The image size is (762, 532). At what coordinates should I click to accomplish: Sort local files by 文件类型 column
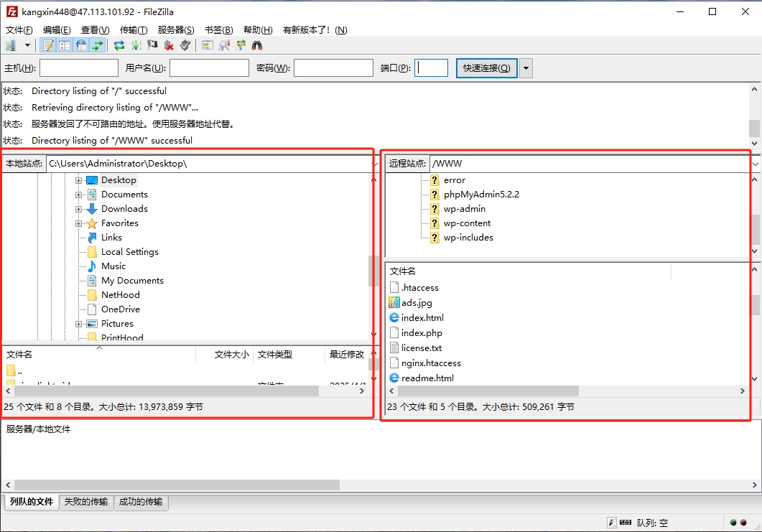click(x=289, y=355)
